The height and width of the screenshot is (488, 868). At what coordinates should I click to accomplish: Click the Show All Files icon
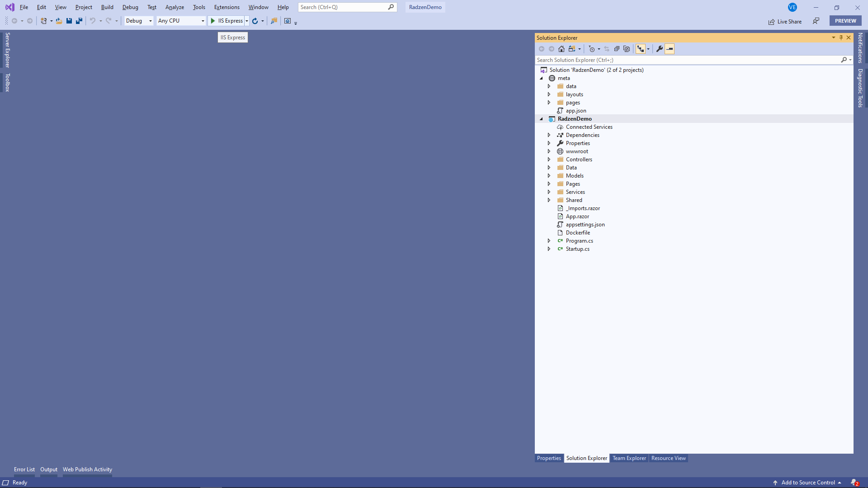627,49
